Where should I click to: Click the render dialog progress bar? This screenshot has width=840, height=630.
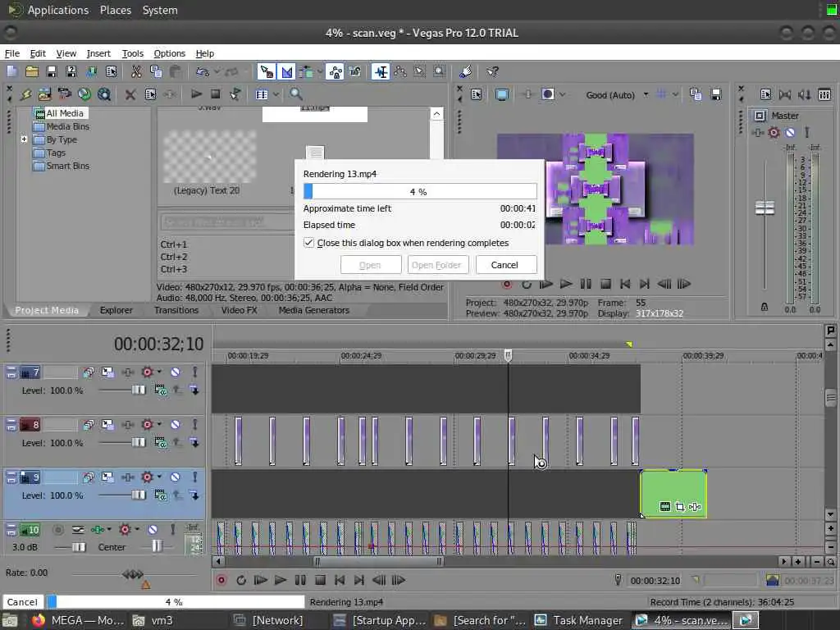[420, 191]
